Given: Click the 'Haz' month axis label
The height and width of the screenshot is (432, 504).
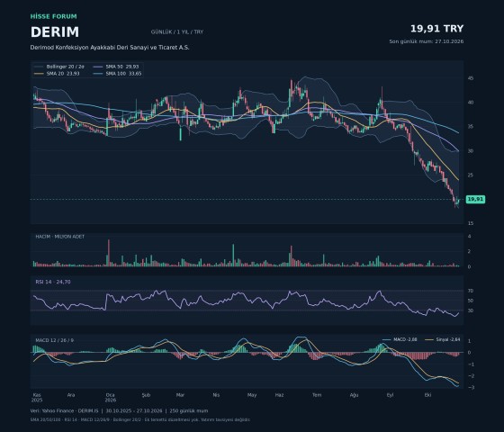Looking at the screenshot, I should pos(279,395).
